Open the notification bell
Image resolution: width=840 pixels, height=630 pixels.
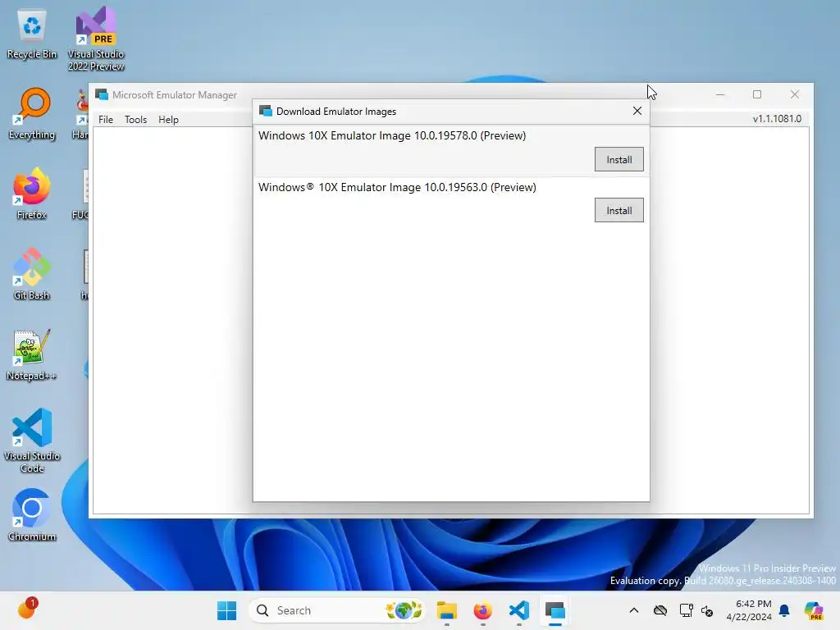coord(784,610)
